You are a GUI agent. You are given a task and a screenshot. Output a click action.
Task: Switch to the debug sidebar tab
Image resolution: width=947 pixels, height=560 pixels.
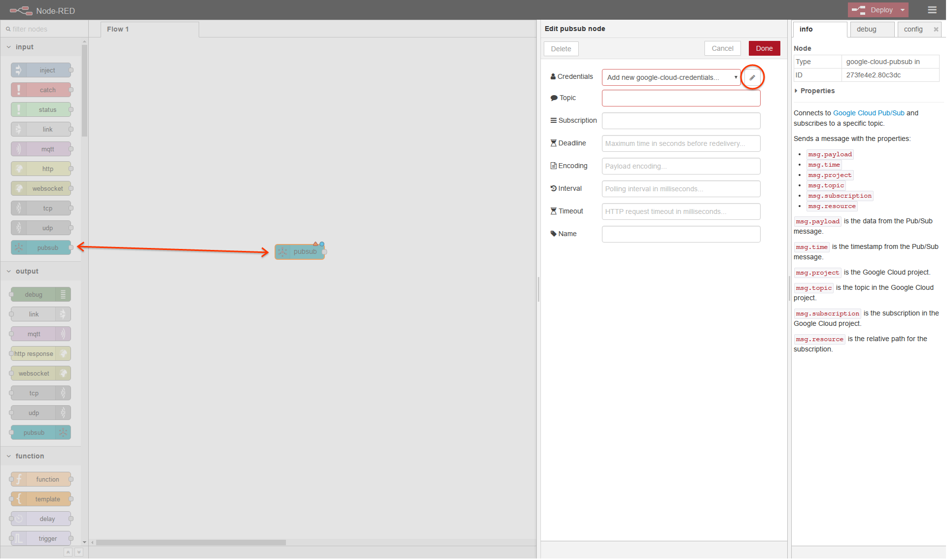coord(867,29)
